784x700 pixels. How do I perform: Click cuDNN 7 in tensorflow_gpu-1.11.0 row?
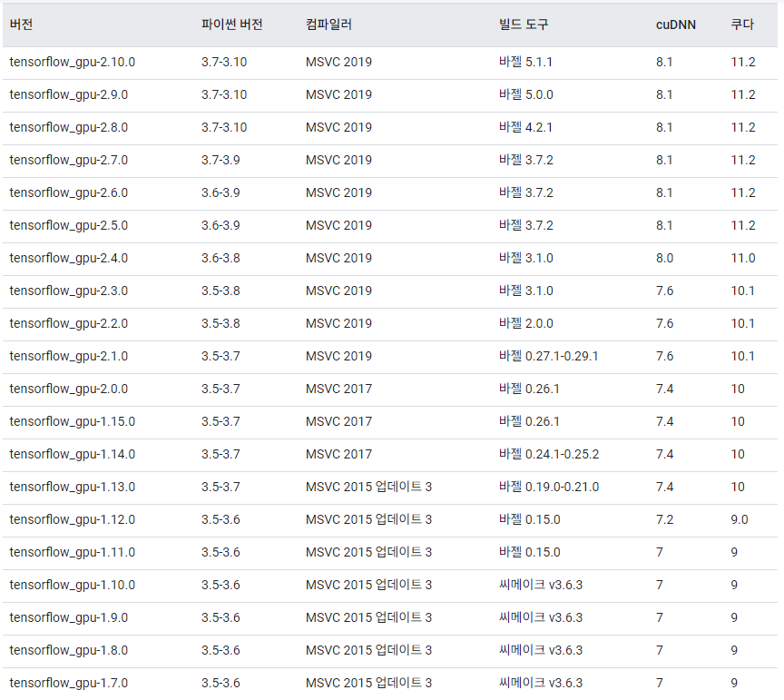pyautogui.click(x=660, y=552)
